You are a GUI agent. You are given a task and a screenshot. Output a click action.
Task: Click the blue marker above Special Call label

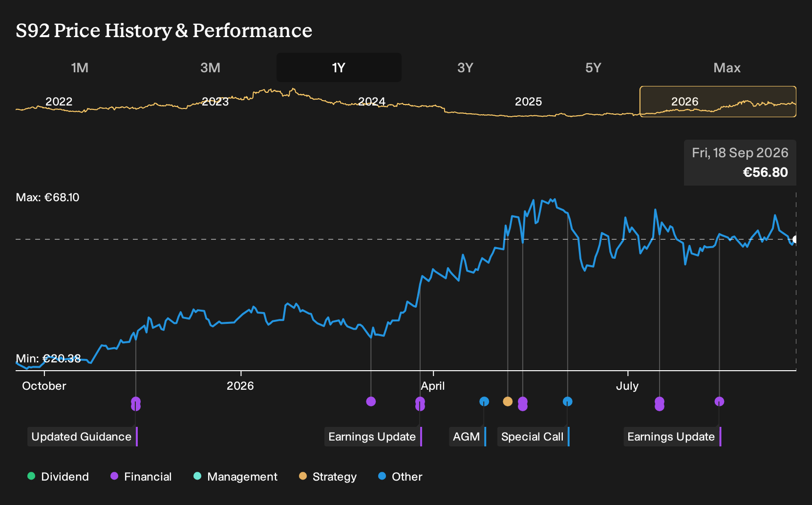click(567, 401)
